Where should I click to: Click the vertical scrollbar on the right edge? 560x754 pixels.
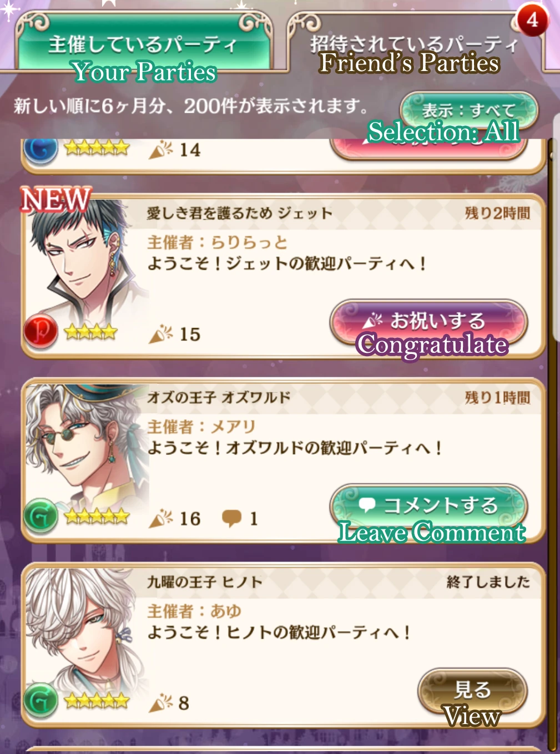click(553, 444)
